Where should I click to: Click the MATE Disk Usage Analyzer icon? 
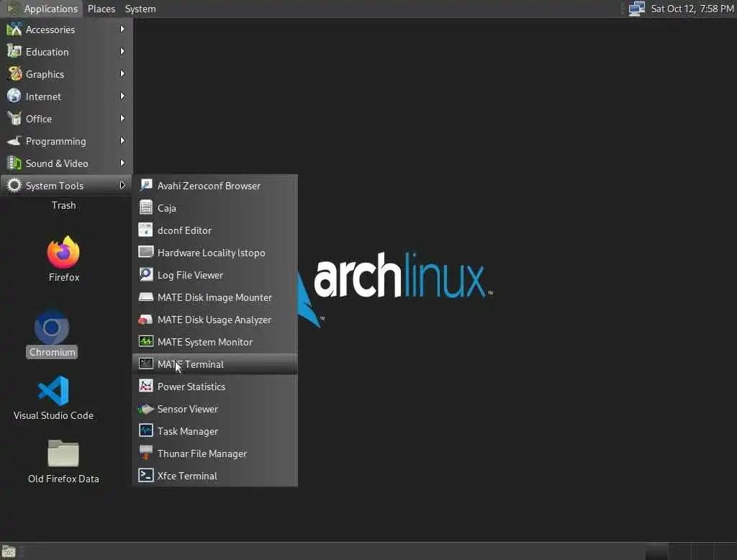coord(145,320)
